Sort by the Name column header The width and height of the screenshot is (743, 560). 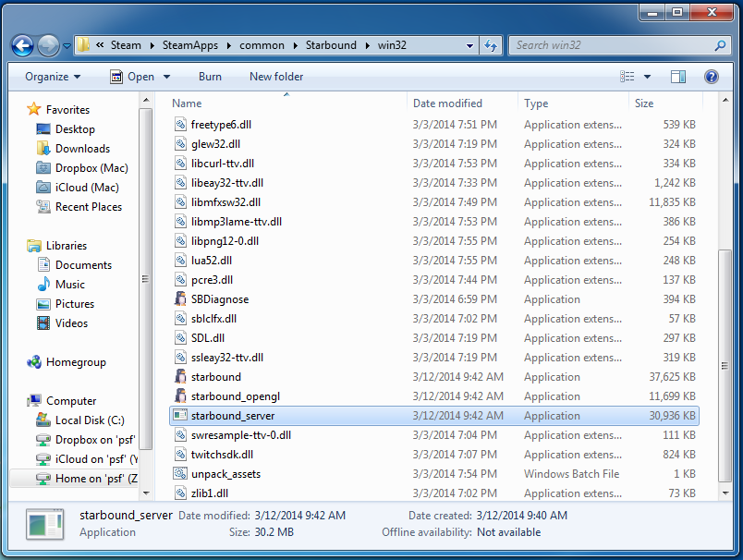tap(187, 103)
